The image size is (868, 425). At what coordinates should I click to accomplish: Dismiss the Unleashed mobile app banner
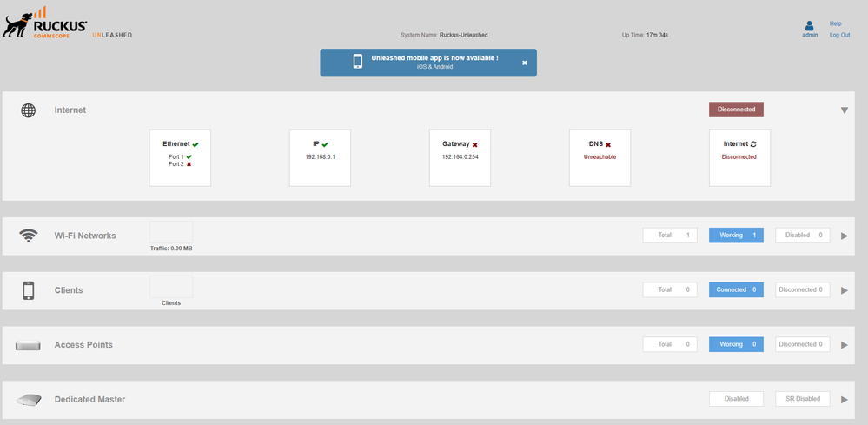coord(524,63)
